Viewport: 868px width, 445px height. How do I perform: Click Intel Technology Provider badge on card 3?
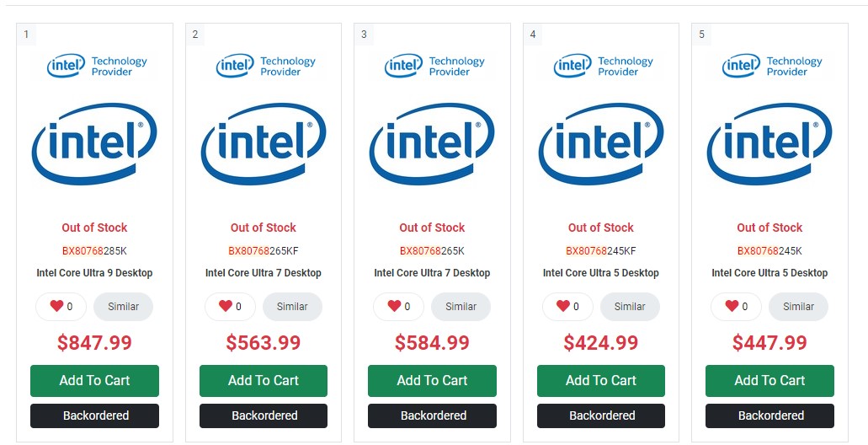pos(433,66)
